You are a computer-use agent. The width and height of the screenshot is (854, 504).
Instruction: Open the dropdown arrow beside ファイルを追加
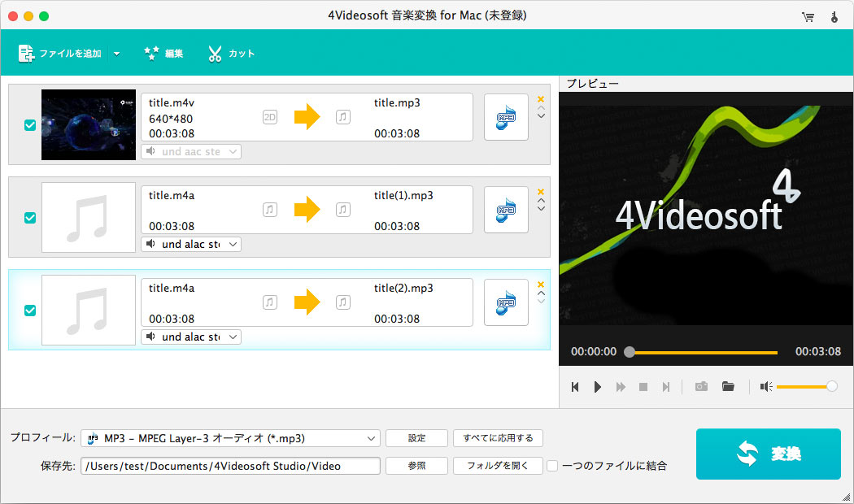click(x=116, y=54)
